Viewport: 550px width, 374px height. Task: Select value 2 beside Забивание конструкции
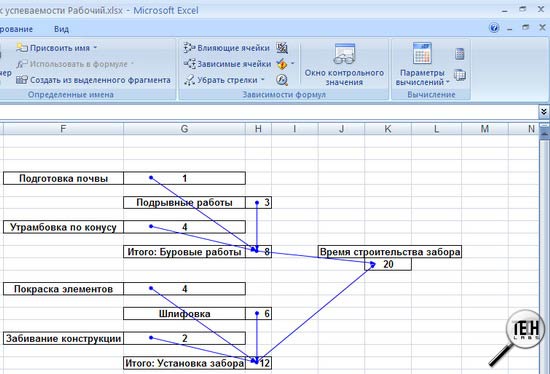tap(185, 338)
